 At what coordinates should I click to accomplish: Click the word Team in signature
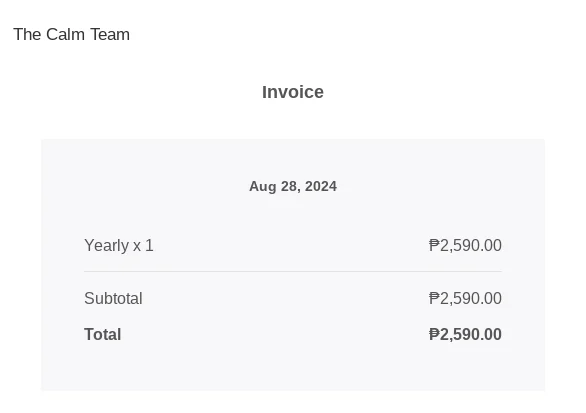(110, 34)
